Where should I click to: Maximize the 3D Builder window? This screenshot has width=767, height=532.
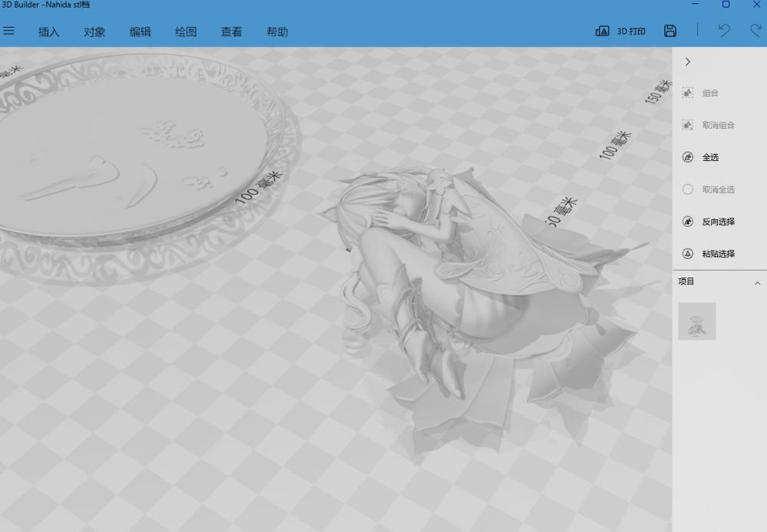pos(726,5)
